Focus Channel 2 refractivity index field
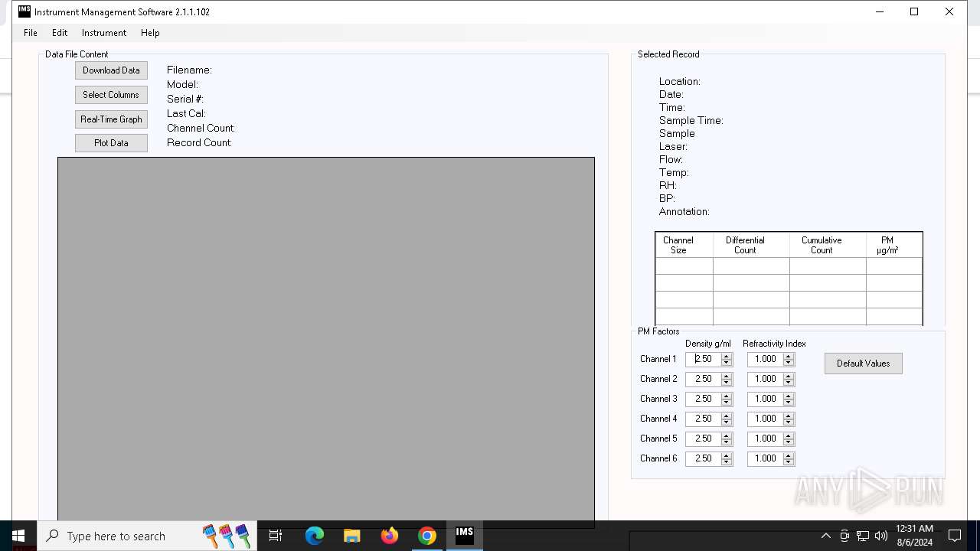The height and width of the screenshot is (551, 980). [x=765, y=379]
